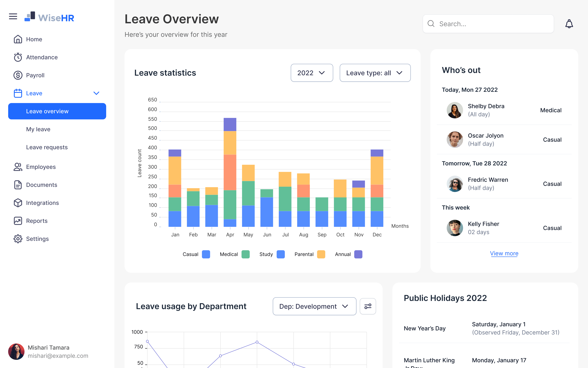Click the Home house icon
Viewport: 588px width, 368px height.
tap(18, 39)
